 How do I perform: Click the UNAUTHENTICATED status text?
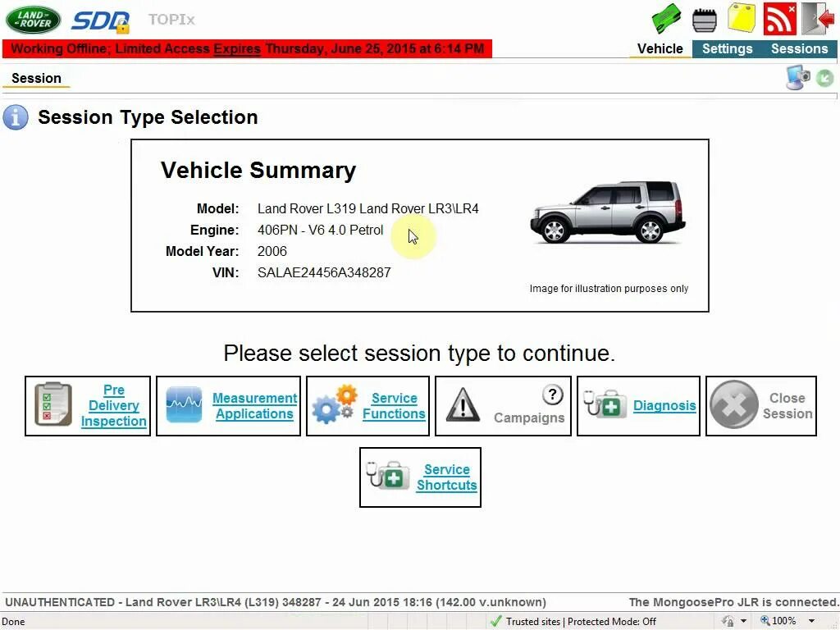point(276,602)
